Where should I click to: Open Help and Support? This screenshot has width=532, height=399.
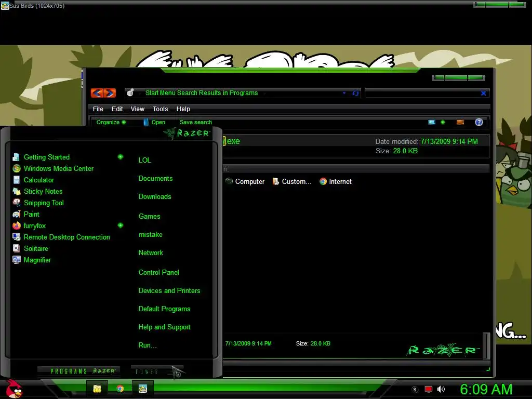click(x=164, y=327)
